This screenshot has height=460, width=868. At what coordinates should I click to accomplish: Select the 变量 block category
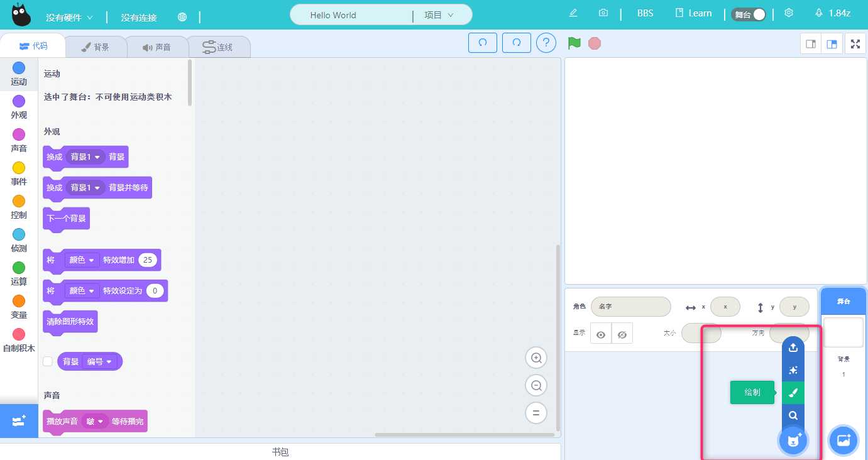tap(19, 307)
